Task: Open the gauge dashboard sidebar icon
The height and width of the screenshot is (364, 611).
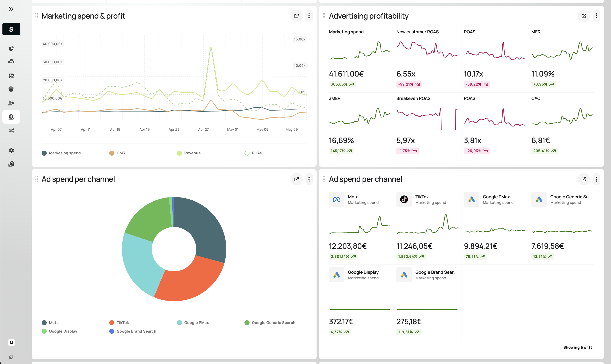Action: tap(11, 61)
